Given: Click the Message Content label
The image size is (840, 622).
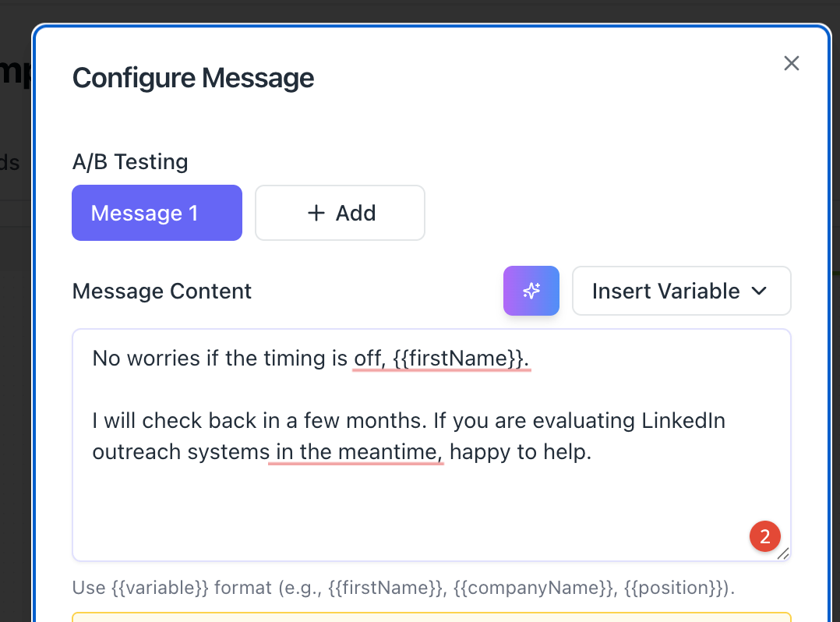Looking at the screenshot, I should [162, 292].
